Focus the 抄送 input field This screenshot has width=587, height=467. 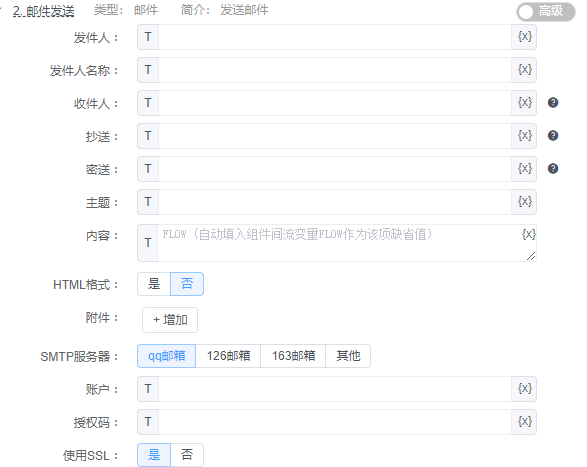[335, 136]
